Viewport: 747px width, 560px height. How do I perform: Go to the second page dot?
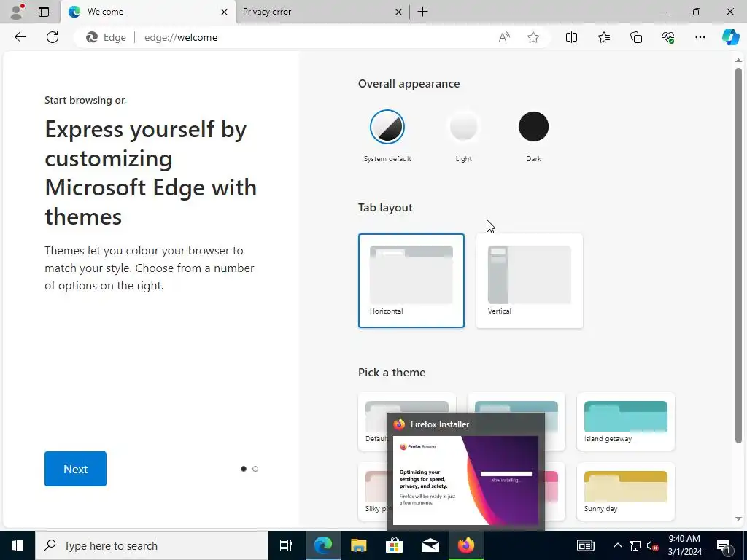(x=255, y=469)
